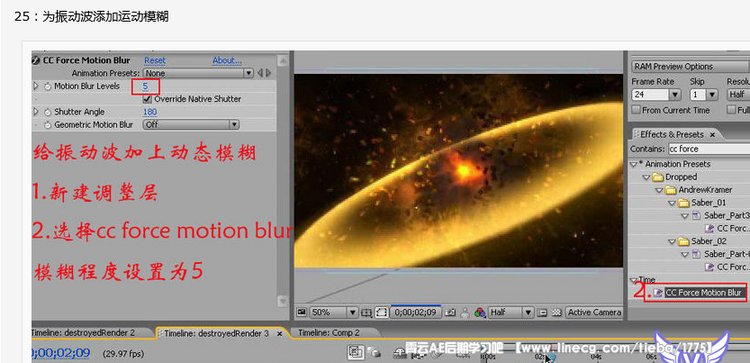Click CC Forc.. effect under Saber_02

pyautogui.click(x=728, y=267)
